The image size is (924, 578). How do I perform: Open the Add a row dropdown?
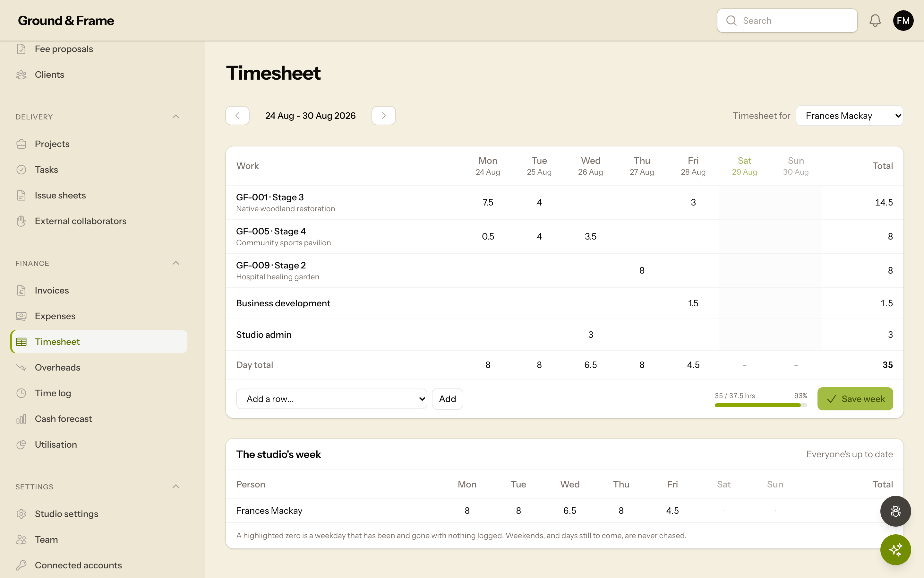331,399
